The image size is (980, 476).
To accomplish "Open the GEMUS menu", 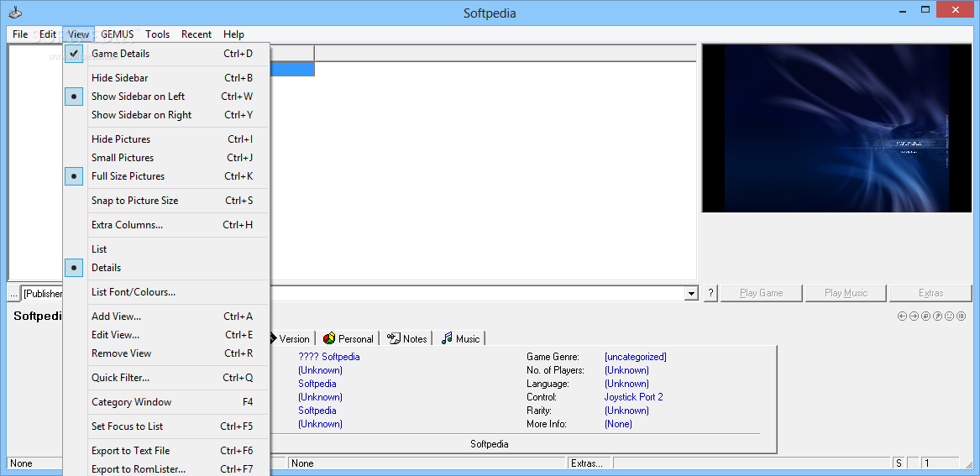I will (118, 34).
